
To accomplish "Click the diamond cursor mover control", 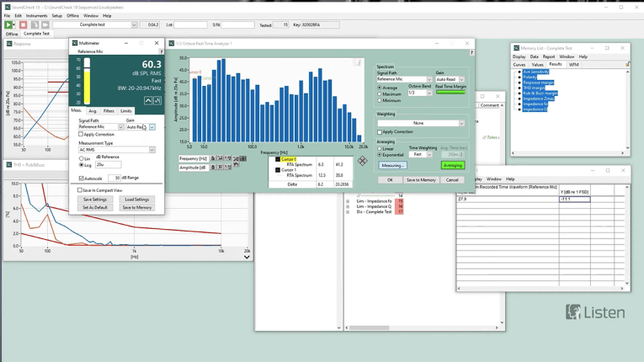I will (x=362, y=161).
